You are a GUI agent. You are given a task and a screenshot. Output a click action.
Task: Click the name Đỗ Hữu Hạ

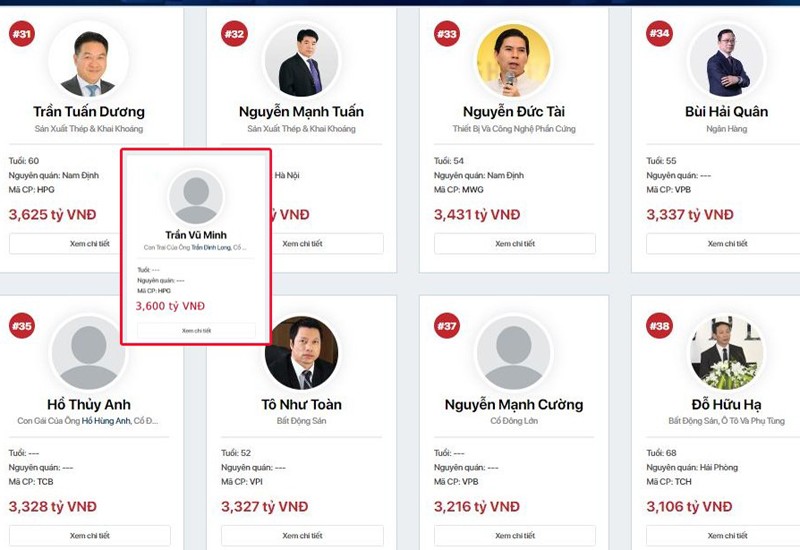726,404
